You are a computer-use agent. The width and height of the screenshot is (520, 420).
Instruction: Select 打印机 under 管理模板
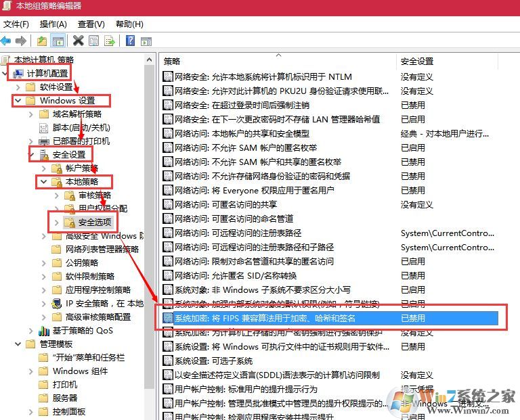click(x=65, y=385)
